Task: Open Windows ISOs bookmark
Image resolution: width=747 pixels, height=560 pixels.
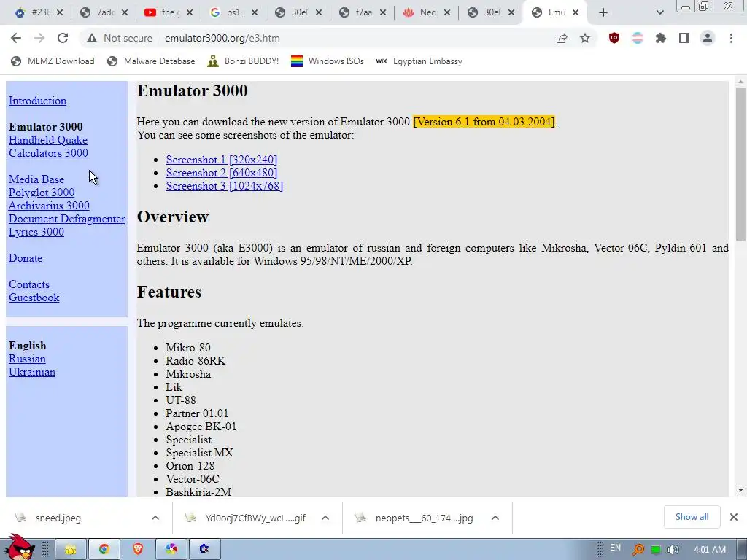Action: 328,61
